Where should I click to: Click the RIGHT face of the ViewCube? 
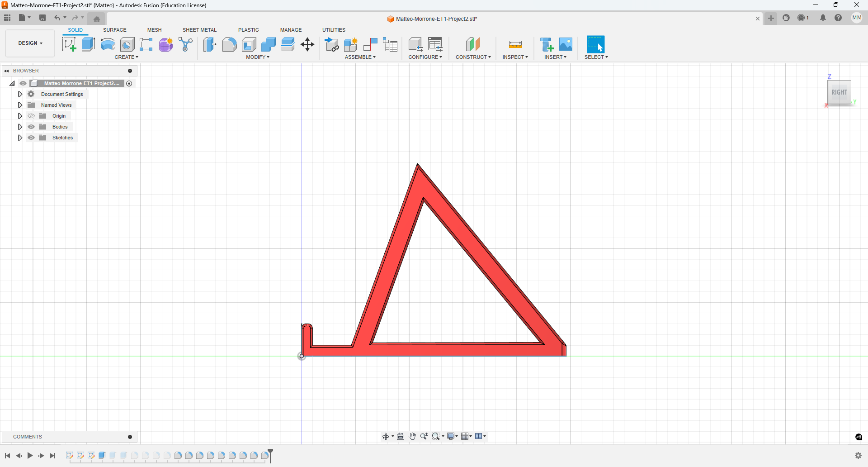(839, 92)
